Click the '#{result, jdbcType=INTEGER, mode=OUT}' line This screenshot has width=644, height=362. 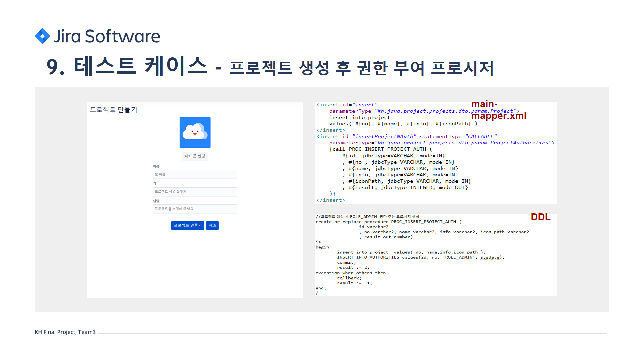[405, 187]
